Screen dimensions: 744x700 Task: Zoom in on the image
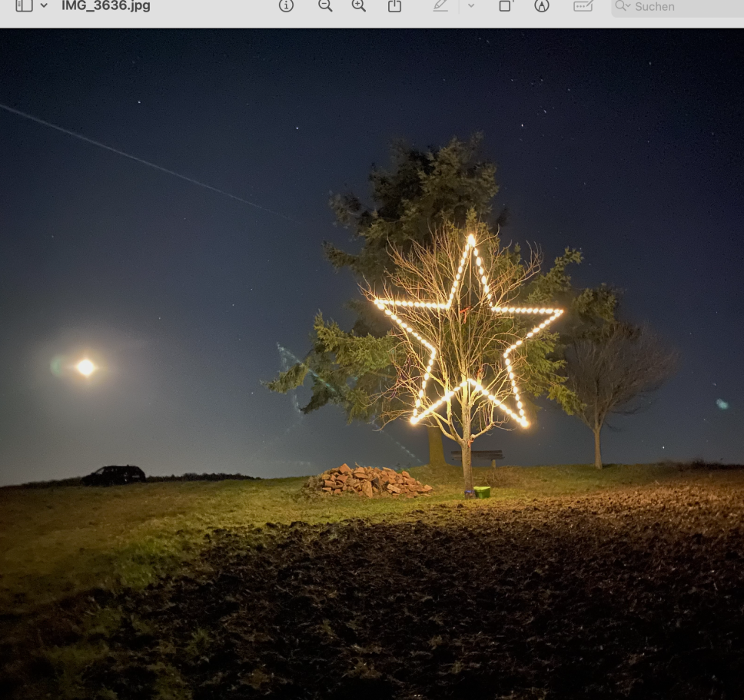(359, 5)
